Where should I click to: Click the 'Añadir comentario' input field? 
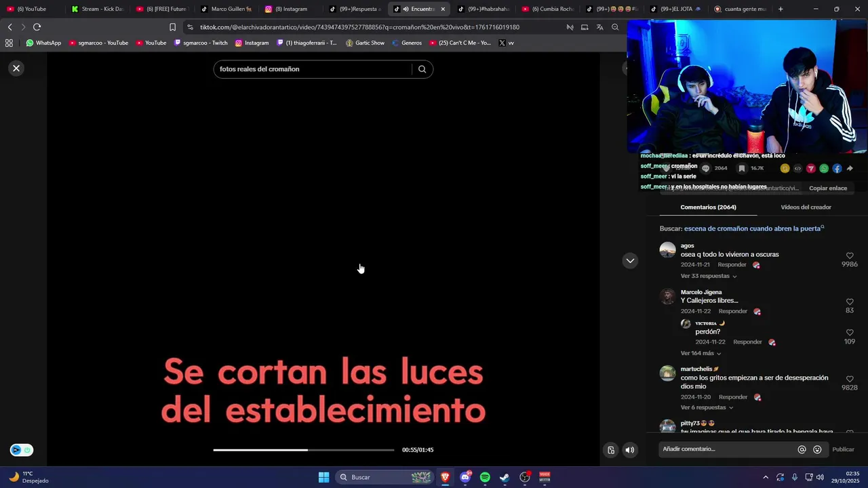pyautogui.click(x=728, y=449)
